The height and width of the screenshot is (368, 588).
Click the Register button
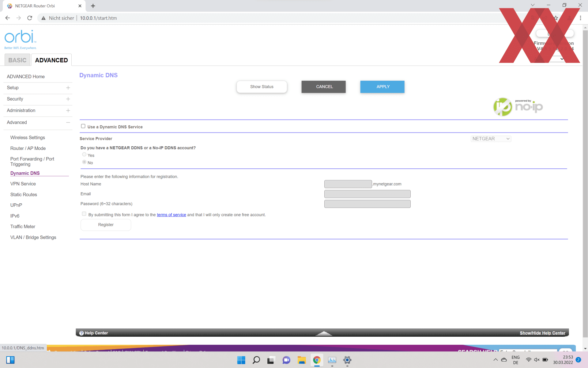[x=106, y=225]
